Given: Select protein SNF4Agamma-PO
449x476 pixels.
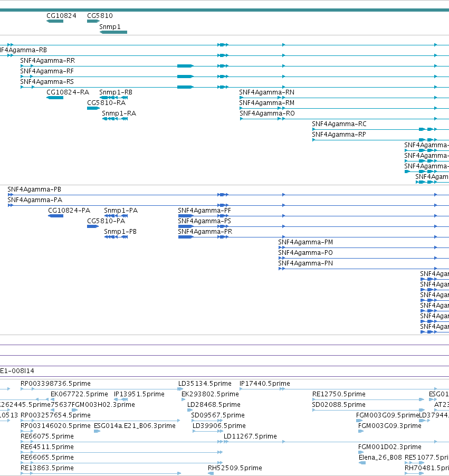Looking at the screenshot, I should pyautogui.click(x=305, y=253).
